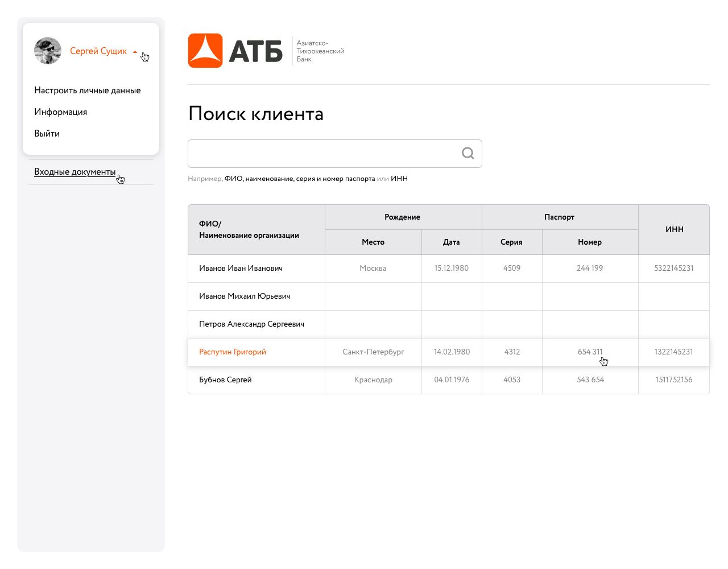Click the ИНН column header
The image size is (728, 569).
point(674,229)
